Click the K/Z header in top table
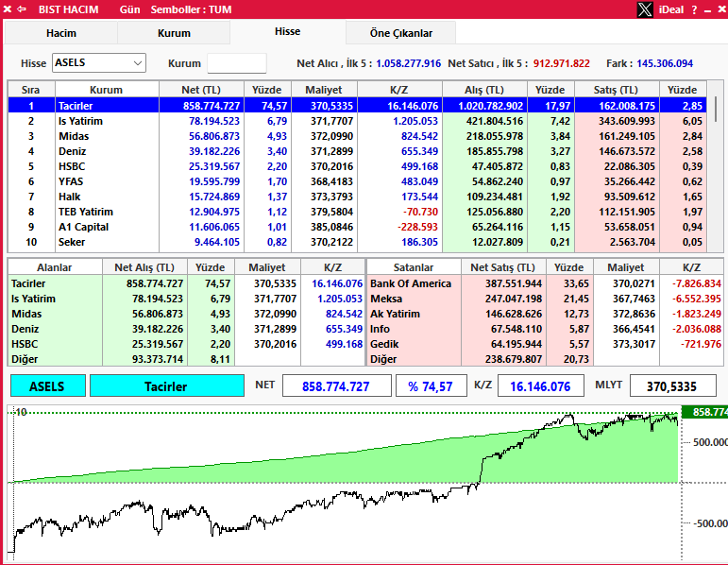This screenshot has height=565, width=728. [398, 90]
